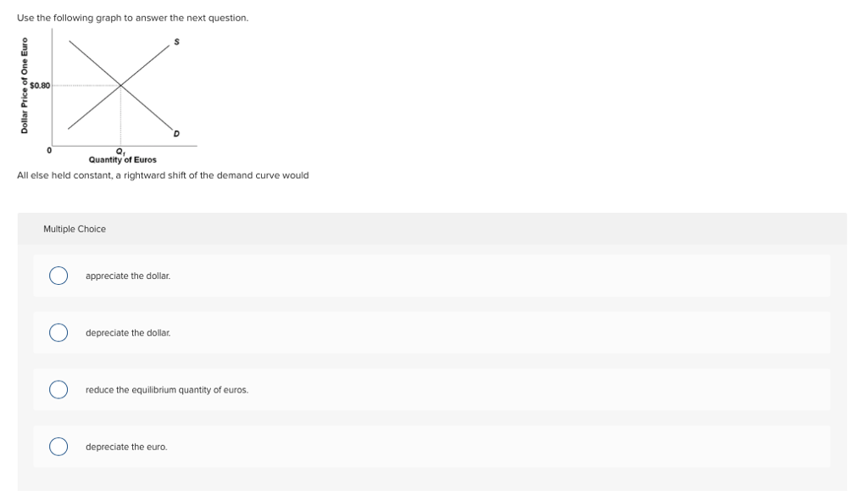Click the upper-left end of demand curve
Screen dimensions: 868x501
(70, 42)
